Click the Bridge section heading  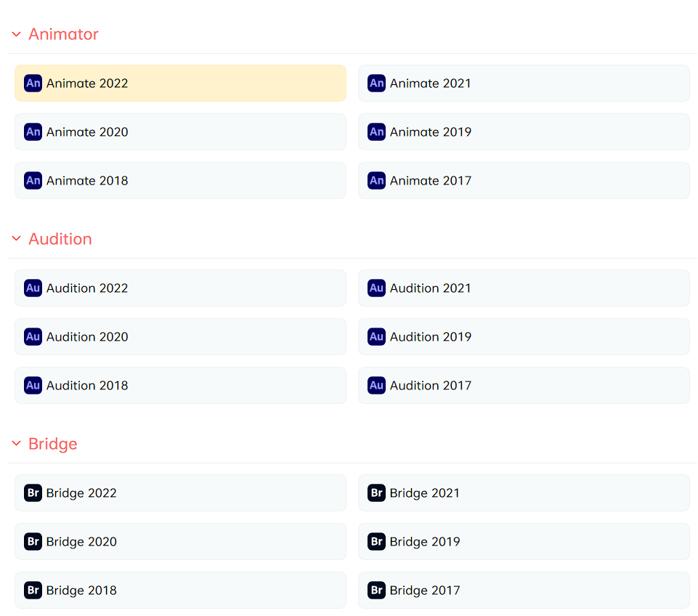(52, 444)
